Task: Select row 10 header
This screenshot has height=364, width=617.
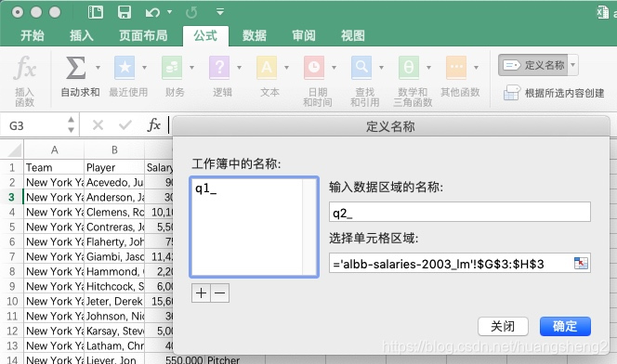Action: tap(12, 301)
